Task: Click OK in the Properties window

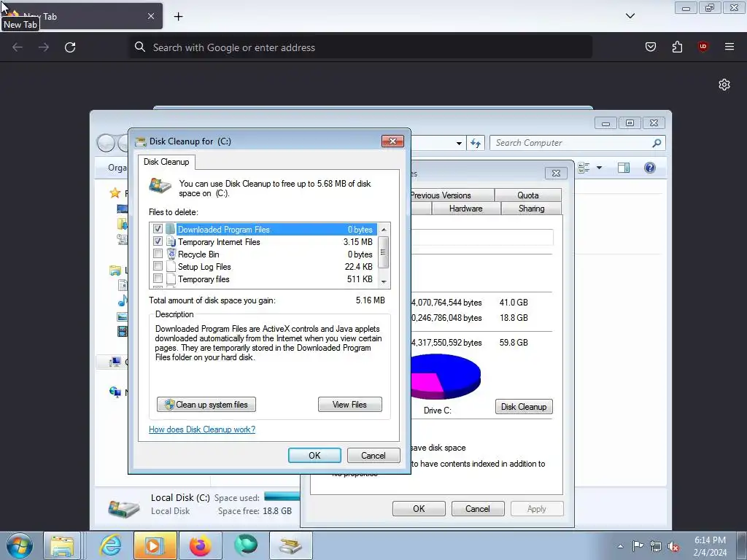Action: click(x=419, y=508)
